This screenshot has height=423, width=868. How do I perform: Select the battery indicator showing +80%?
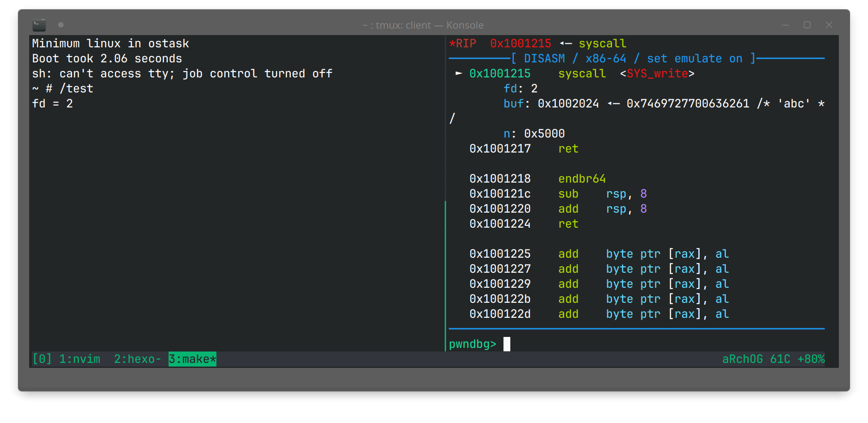811,359
